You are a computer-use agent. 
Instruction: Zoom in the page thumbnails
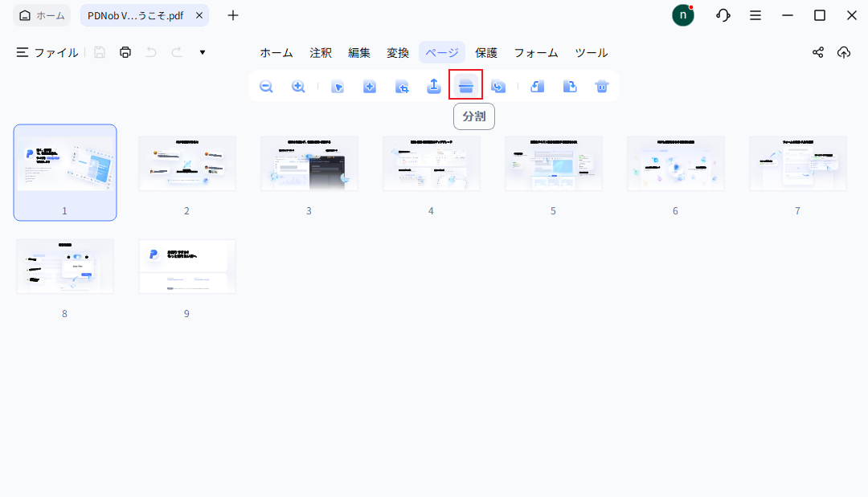[x=298, y=86]
